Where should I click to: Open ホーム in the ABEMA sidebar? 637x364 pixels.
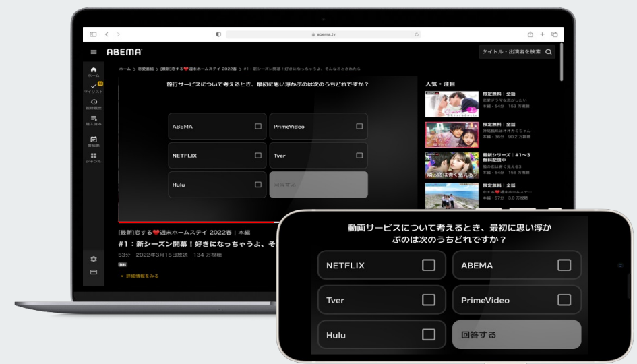click(94, 72)
